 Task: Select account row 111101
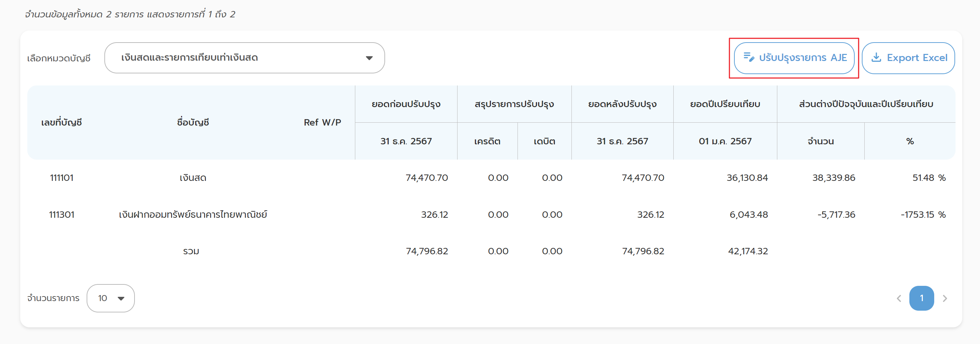(62, 178)
